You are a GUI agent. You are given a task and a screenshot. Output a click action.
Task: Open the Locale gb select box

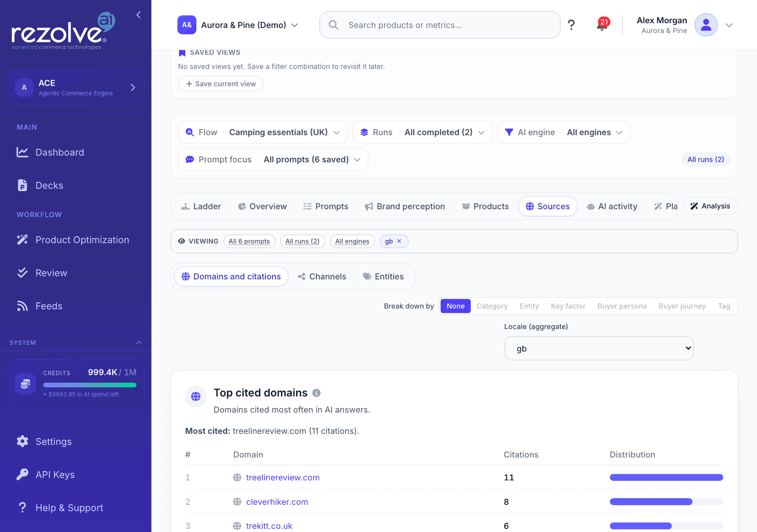coord(599,348)
